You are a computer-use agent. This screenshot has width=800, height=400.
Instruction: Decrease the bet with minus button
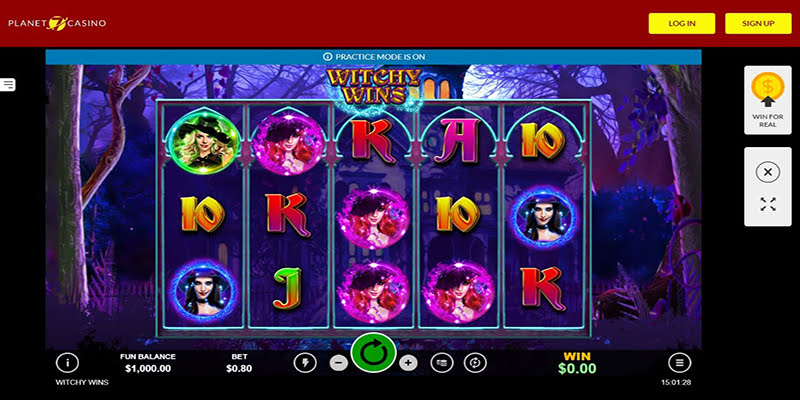339,363
